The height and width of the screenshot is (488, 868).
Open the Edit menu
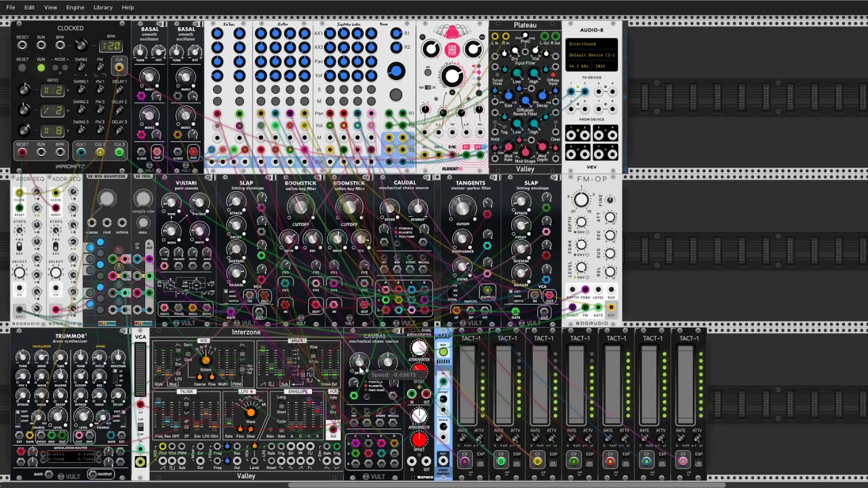coord(29,7)
